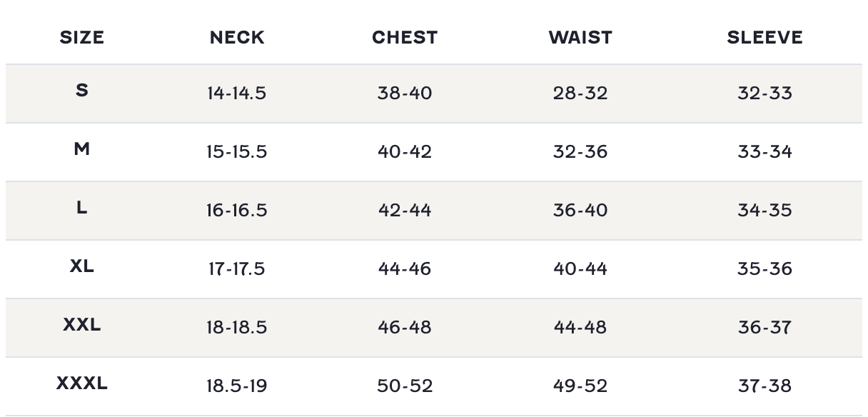Select the XL size row label
Viewport: 868px width, 417px height.
82,266
